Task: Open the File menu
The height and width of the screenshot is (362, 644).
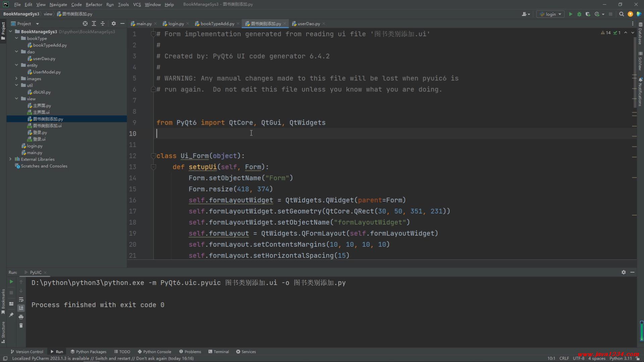Action: point(17,4)
